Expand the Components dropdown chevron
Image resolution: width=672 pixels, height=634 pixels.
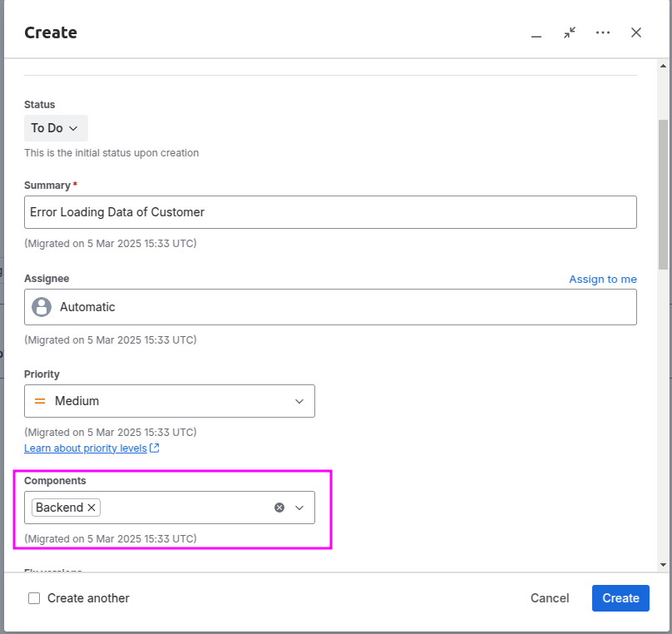[x=299, y=508]
